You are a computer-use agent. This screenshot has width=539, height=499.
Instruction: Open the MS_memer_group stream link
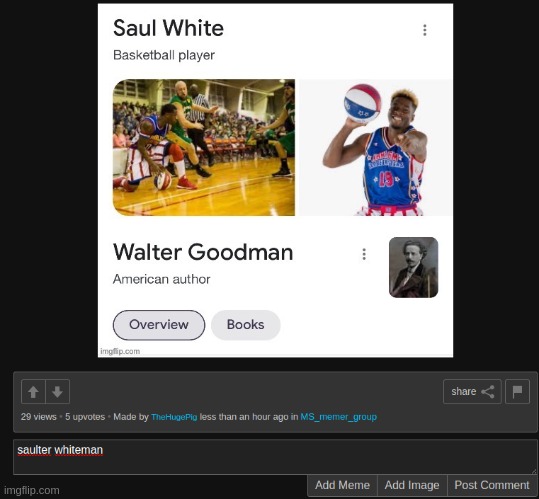point(339,417)
